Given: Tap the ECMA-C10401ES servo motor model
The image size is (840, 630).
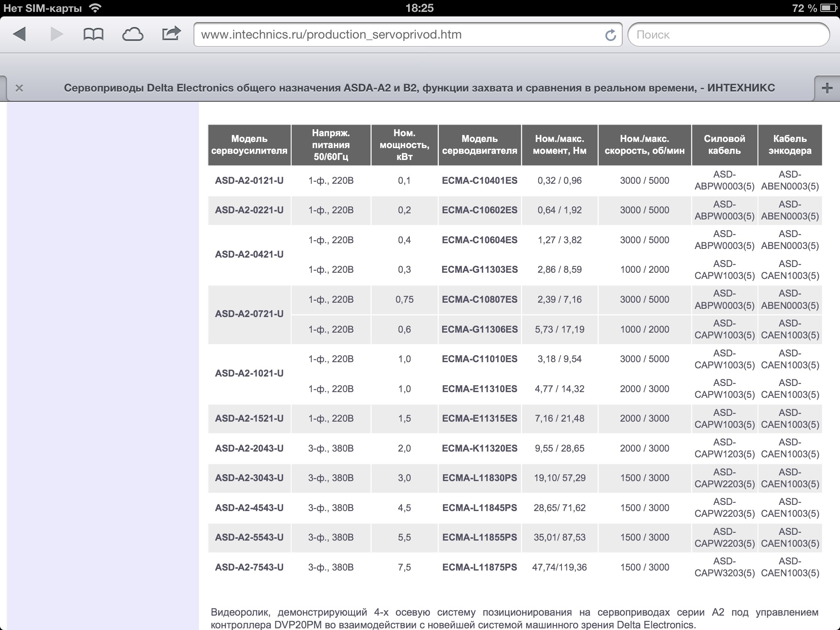Looking at the screenshot, I should pos(479,180).
